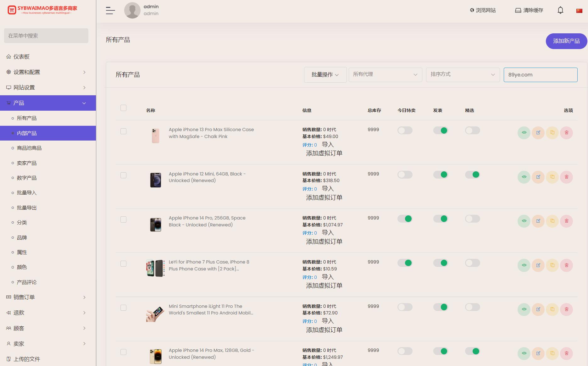Check the iPhone 12 Mini row checkbox
This screenshot has height=366, width=588.
click(123, 175)
